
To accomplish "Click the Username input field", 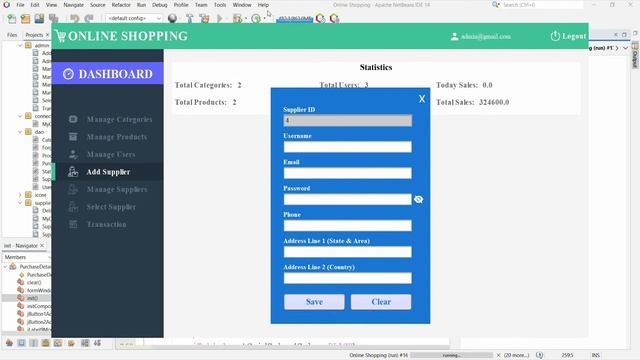I will (347, 147).
